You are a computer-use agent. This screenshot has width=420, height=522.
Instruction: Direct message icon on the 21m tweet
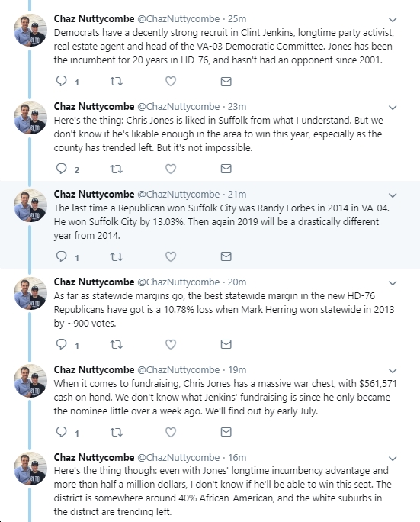tap(226, 256)
